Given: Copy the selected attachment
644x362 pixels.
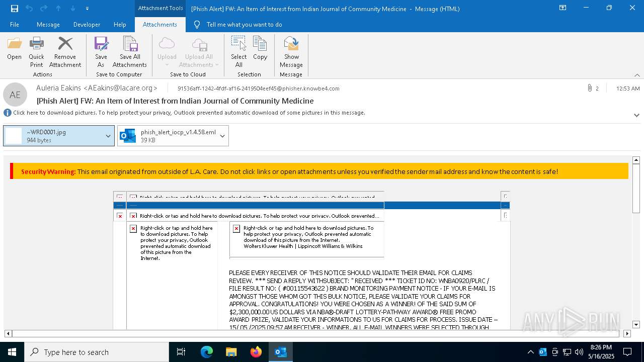Looking at the screenshot, I should (x=260, y=49).
